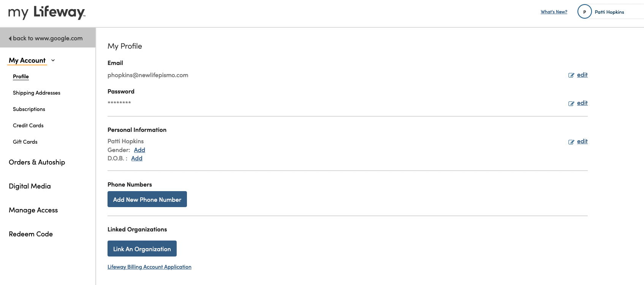
Task: Go to Credit Cards section
Action: coord(28,125)
